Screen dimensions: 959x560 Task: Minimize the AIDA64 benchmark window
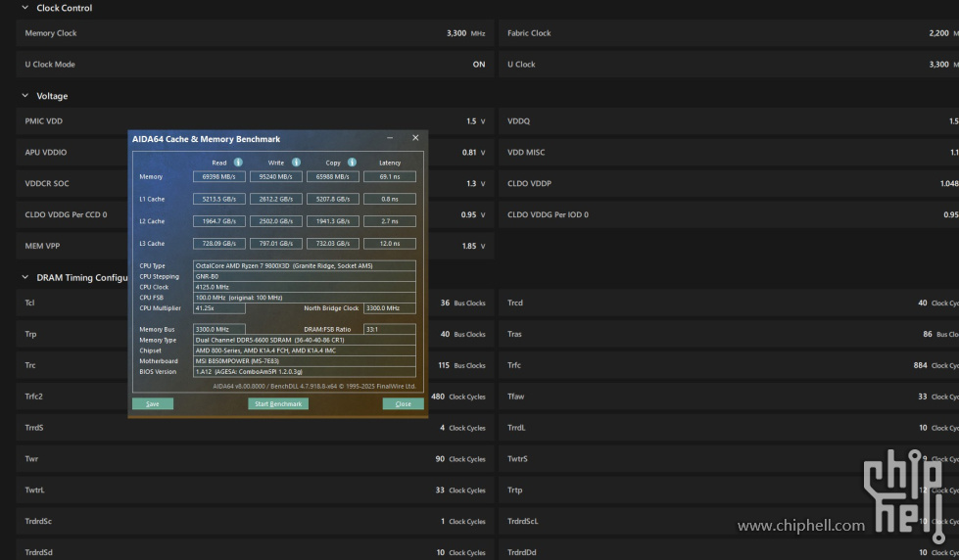[x=390, y=138]
